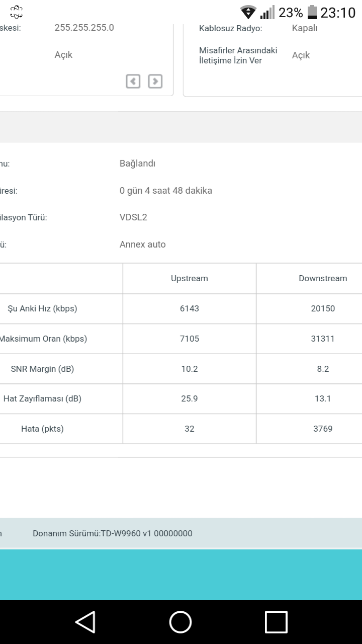
Task: Select the Downstream column header
Action: (x=323, y=278)
